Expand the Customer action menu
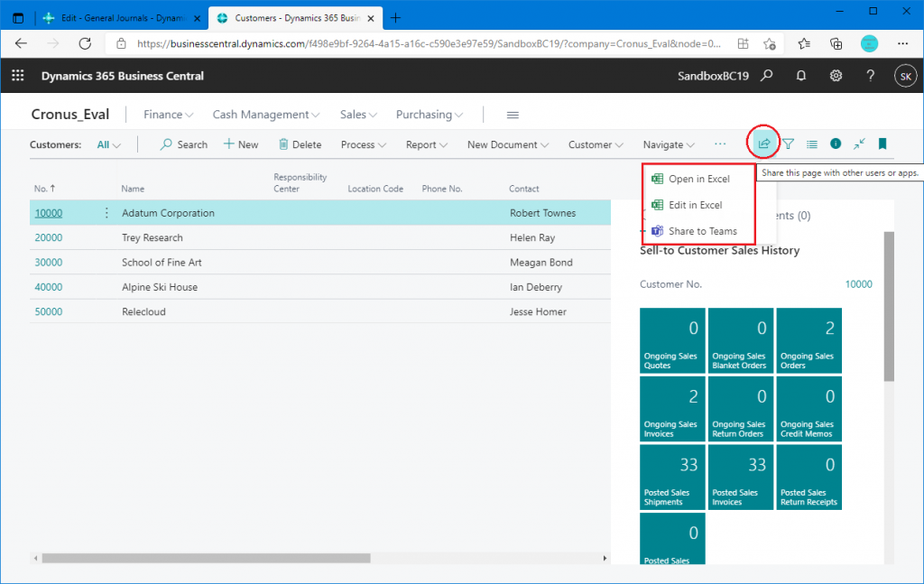The height and width of the screenshot is (584, 924). pos(596,144)
